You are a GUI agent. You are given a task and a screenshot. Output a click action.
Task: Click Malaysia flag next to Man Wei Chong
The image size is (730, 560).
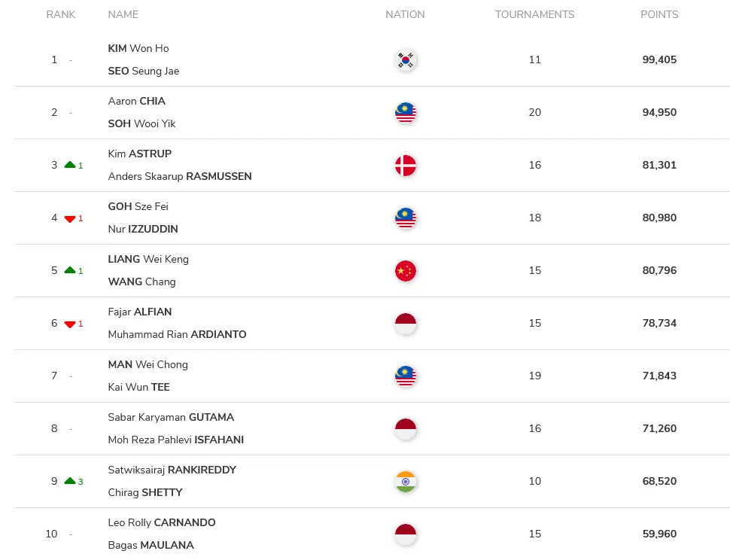point(405,376)
